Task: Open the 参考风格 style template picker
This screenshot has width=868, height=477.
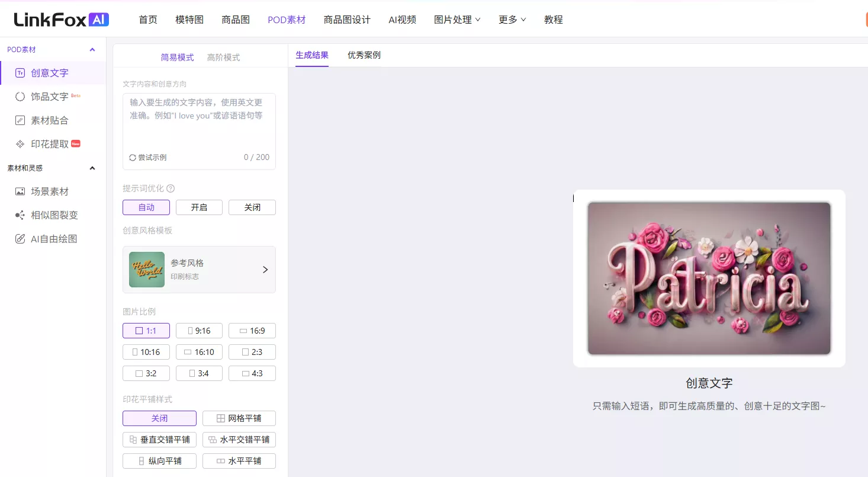Action: [199, 269]
